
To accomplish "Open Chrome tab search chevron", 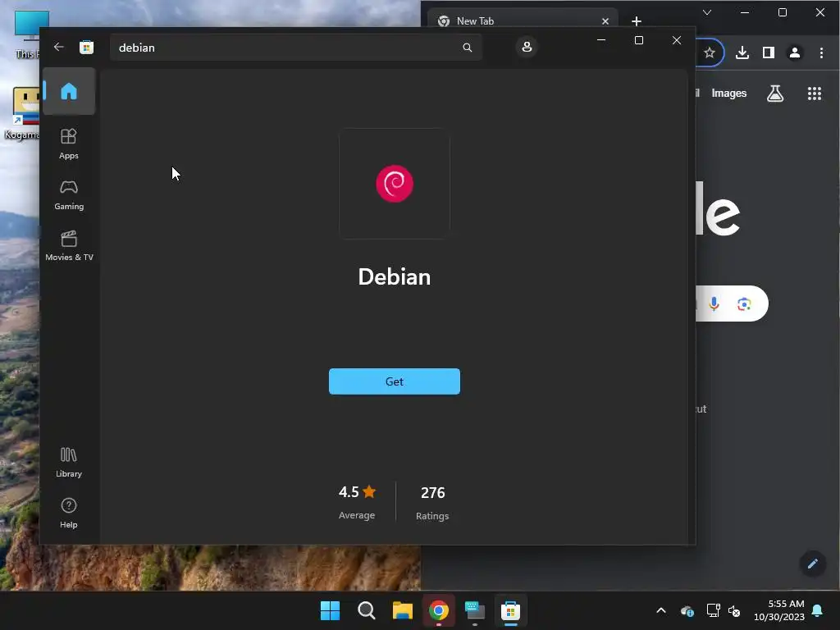I will coord(707,12).
